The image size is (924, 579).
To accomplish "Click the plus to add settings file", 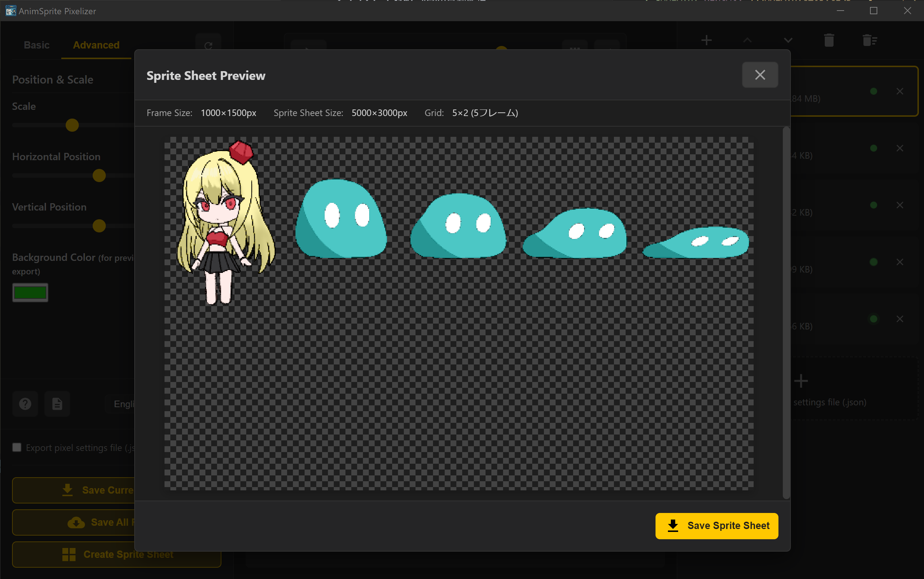I will (801, 381).
